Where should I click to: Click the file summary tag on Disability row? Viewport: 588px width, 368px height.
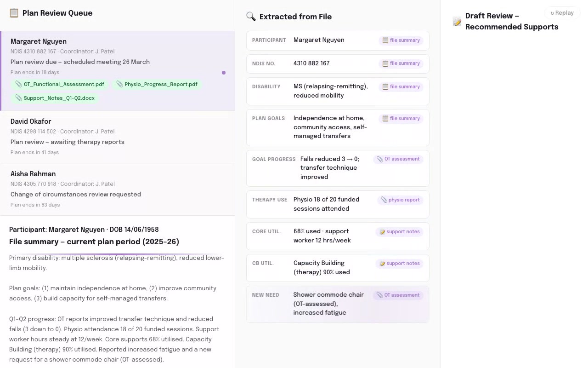click(401, 86)
